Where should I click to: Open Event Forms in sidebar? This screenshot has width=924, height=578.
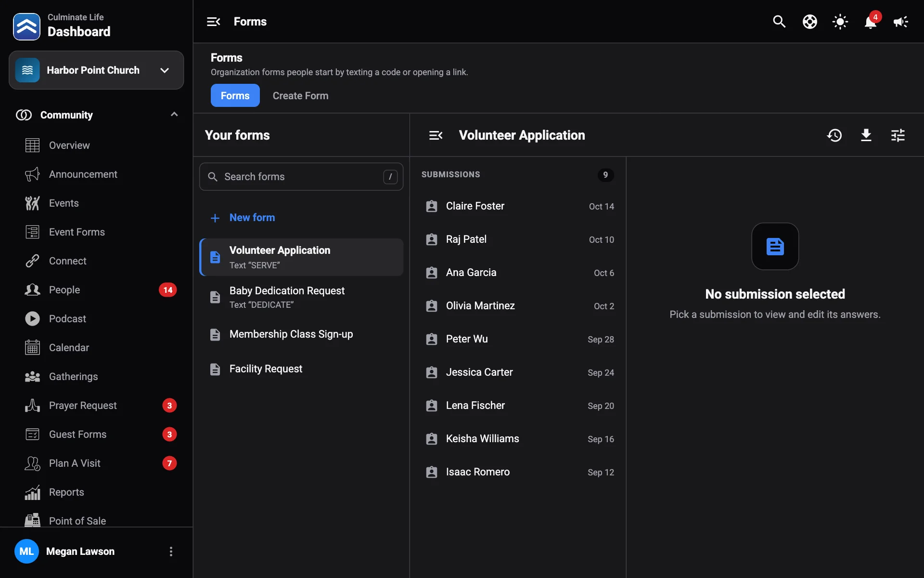point(96,232)
